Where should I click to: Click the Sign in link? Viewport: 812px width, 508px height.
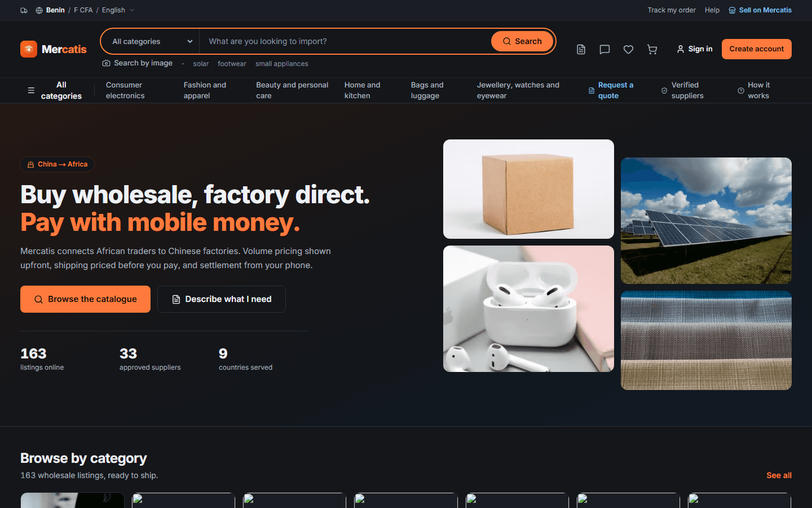tap(695, 49)
